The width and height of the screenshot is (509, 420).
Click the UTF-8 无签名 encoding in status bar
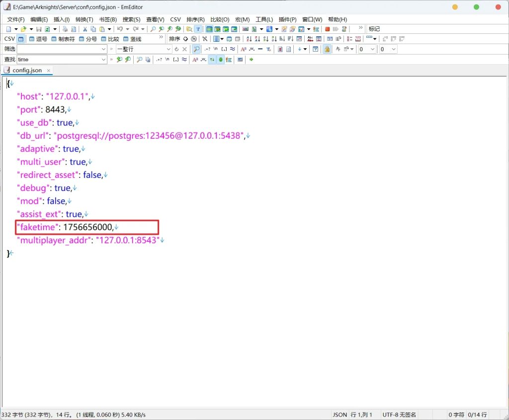[x=399, y=415]
